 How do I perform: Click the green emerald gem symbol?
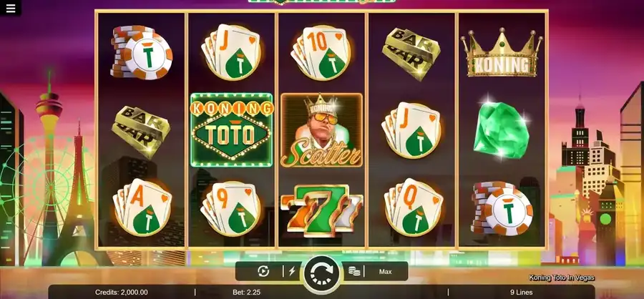pyautogui.click(x=501, y=129)
